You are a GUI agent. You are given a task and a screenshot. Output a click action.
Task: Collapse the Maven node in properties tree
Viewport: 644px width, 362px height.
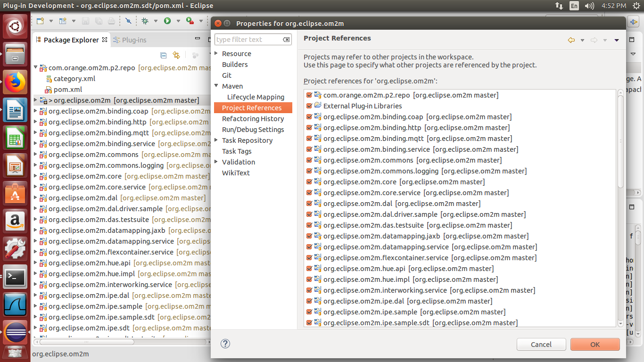pos(216,86)
